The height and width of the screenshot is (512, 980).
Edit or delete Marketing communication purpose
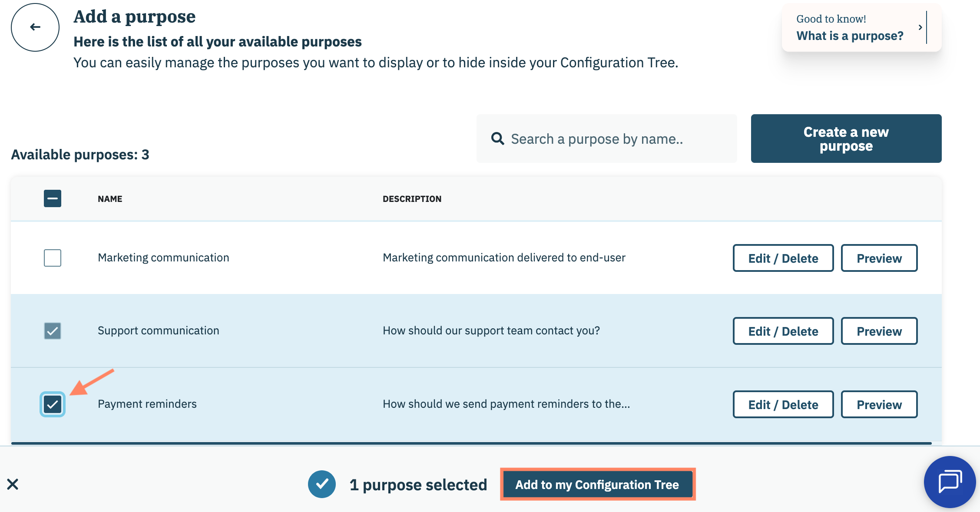click(783, 258)
